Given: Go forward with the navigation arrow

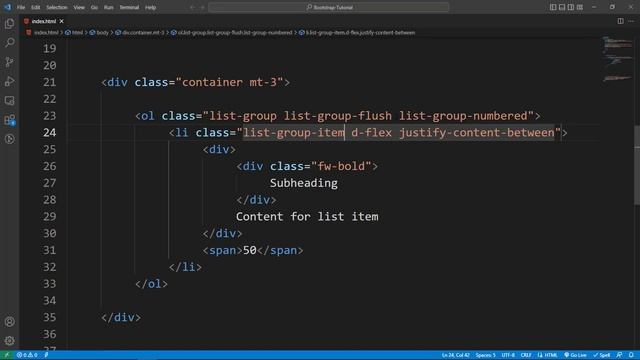Looking at the screenshot, I should click(x=202, y=7).
